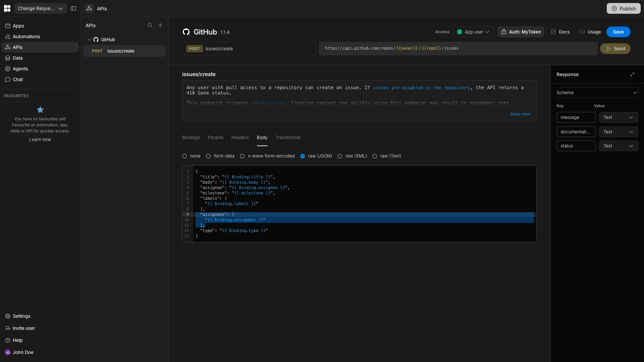Image resolution: width=644 pixels, height=362 pixels.
Task: Click the search icon in APIs panel
Action: [x=150, y=25]
